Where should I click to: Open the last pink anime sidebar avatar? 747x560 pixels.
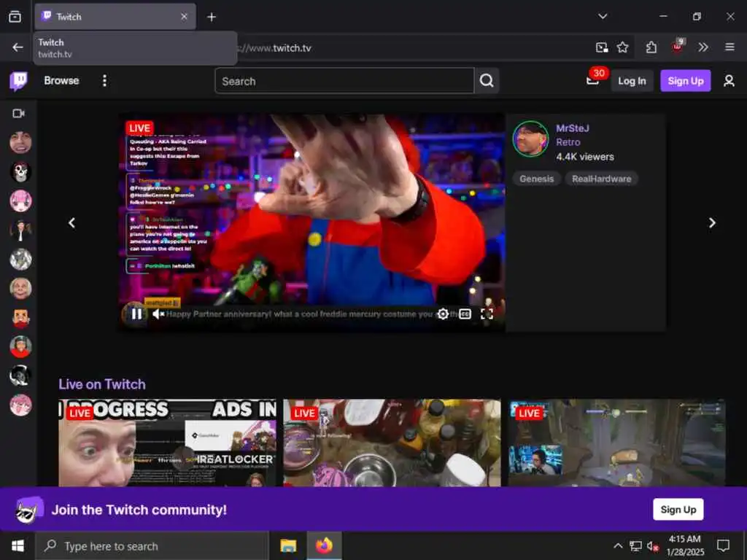[20, 405]
